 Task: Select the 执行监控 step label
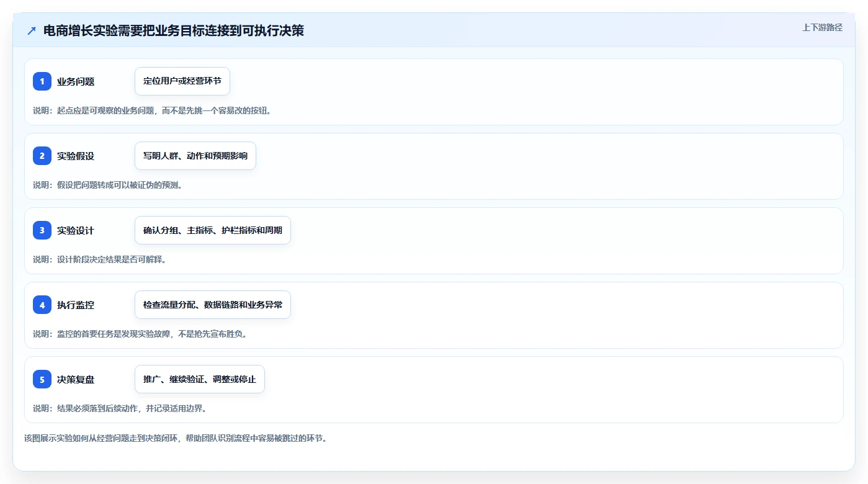click(x=76, y=305)
